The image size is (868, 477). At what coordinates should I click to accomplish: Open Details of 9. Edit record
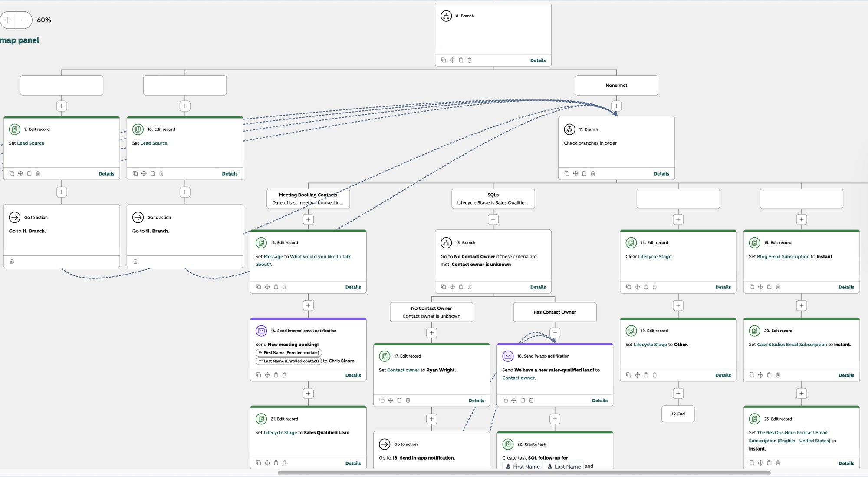(106, 174)
